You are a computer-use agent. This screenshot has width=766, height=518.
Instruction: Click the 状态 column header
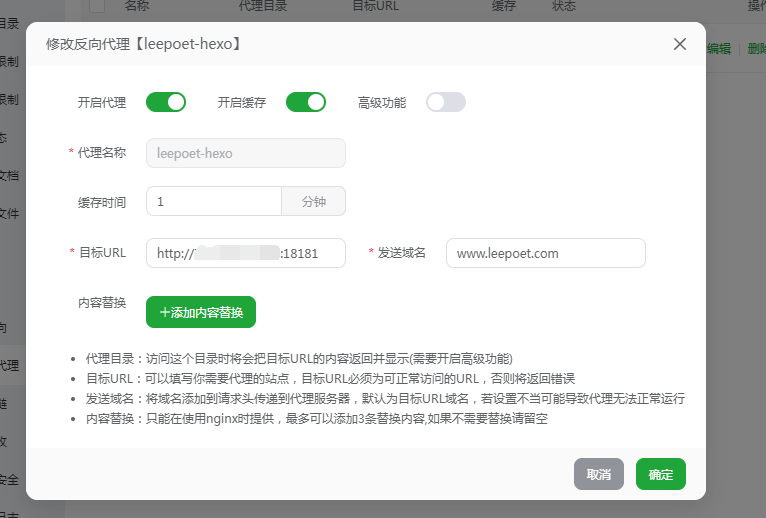564,6
